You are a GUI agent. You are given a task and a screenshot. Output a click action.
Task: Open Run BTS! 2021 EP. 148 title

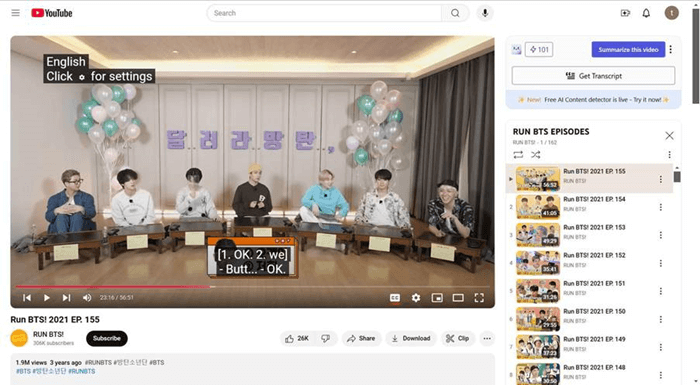[x=594, y=368]
